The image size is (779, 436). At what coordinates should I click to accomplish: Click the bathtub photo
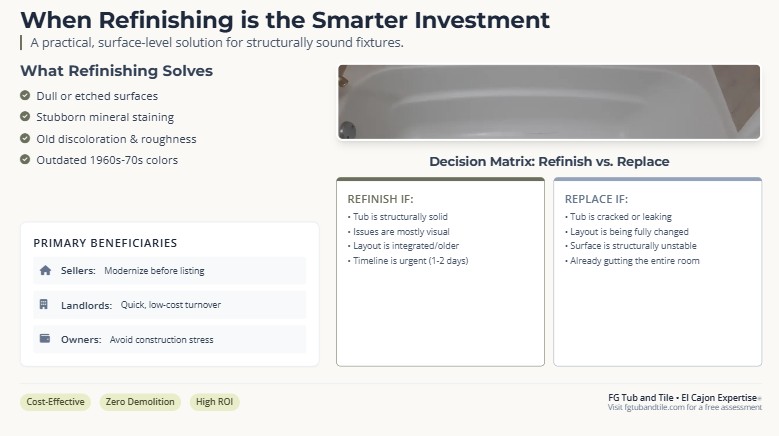(x=549, y=102)
